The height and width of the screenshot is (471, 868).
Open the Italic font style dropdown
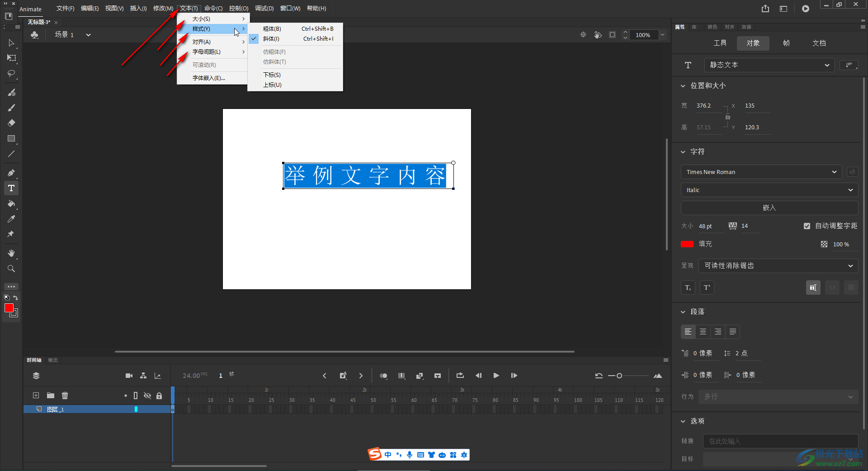click(769, 190)
